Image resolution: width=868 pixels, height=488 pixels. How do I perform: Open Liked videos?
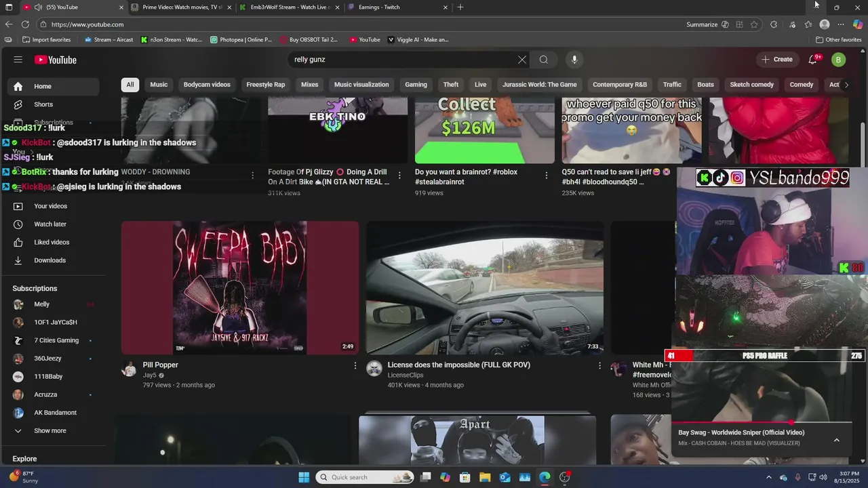tap(53, 242)
